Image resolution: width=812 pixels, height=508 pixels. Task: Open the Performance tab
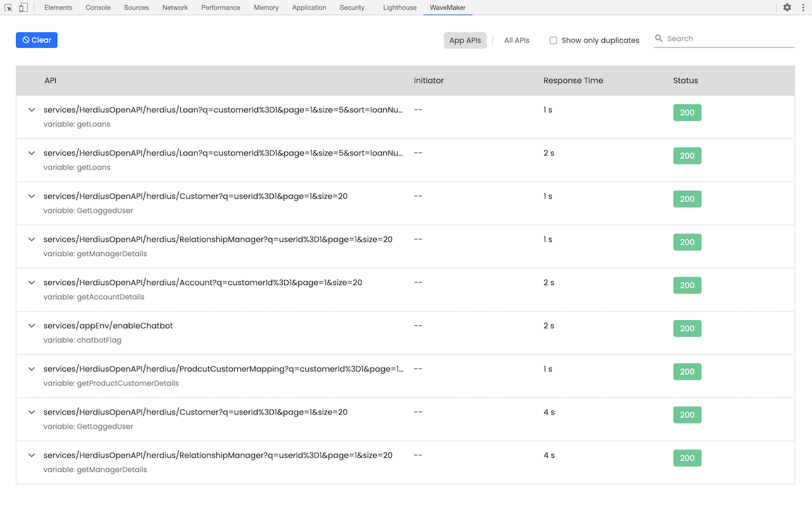[221, 8]
